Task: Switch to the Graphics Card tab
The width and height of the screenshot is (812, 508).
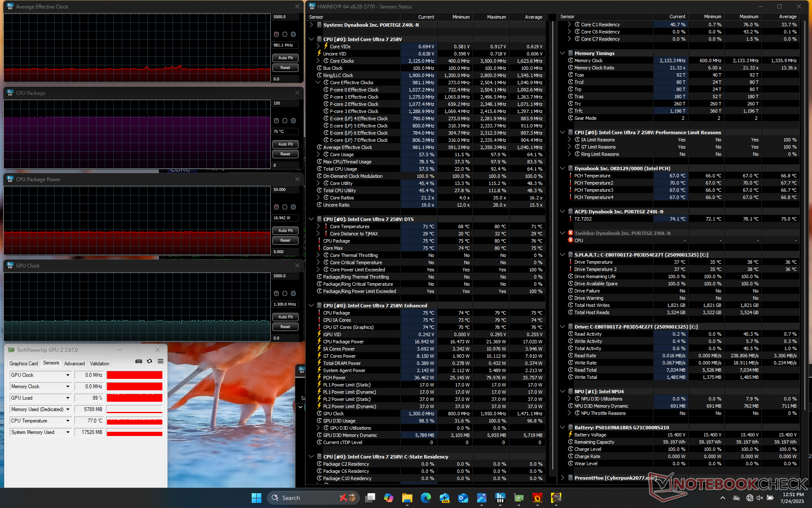Action: pos(24,363)
